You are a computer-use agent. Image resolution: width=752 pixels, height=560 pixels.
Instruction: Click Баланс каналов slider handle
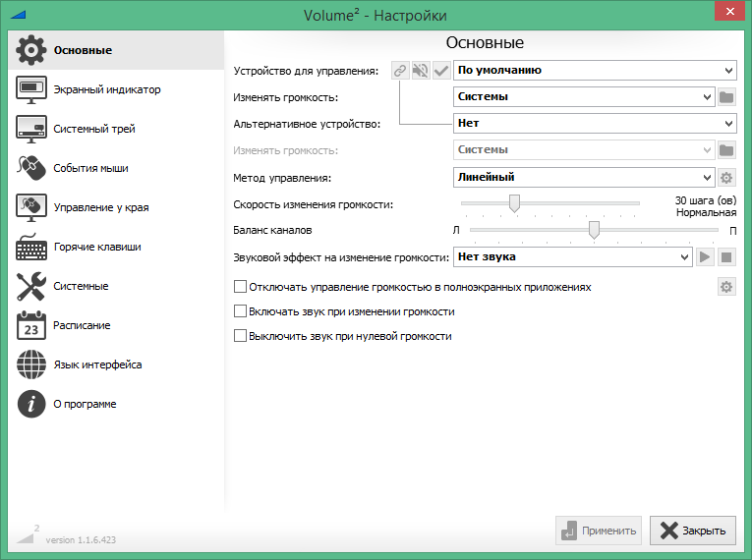(x=594, y=230)
